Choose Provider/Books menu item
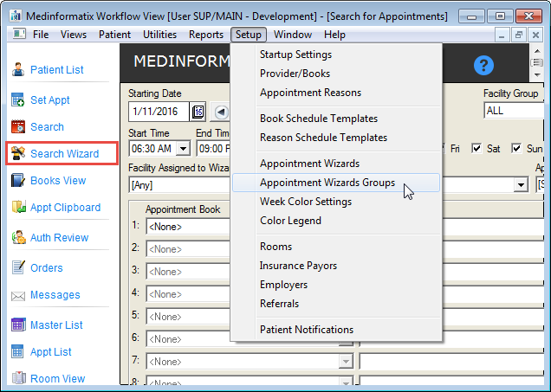The height and width of the screenshot is (392, 551). click(x=336, y=74)
